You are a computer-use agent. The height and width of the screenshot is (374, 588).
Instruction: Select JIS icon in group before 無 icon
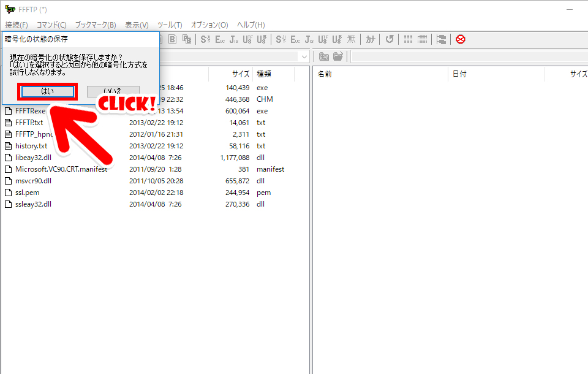309,39
